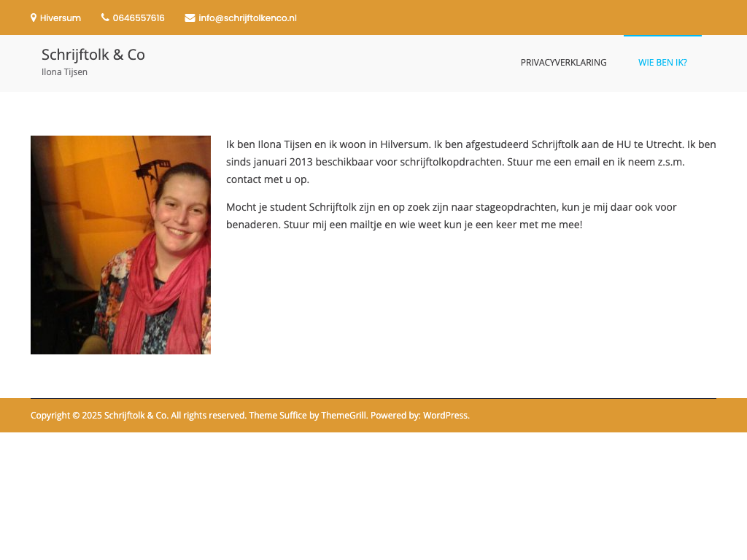
Task: Click the location pin icon next to Hiversum
Action: coord(34,17)
